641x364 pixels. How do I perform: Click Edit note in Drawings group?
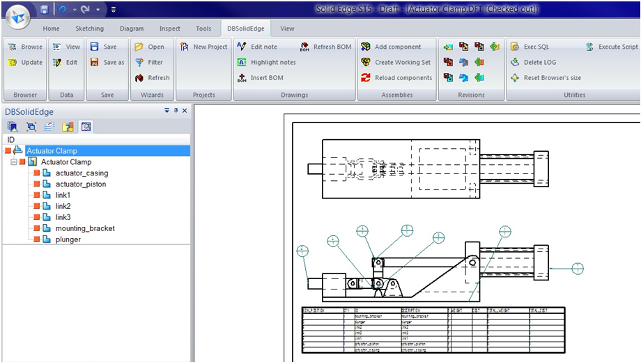[x=257, y=47]
